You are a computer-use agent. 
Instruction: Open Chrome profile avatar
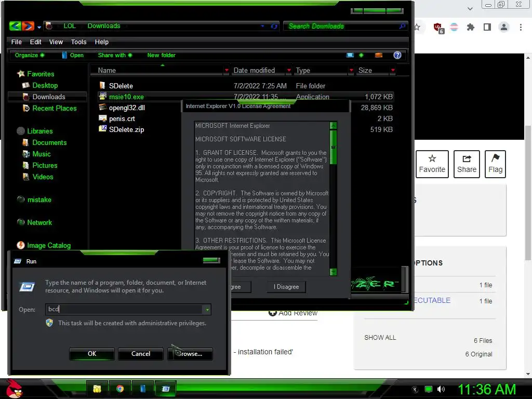tap(504, 27)
